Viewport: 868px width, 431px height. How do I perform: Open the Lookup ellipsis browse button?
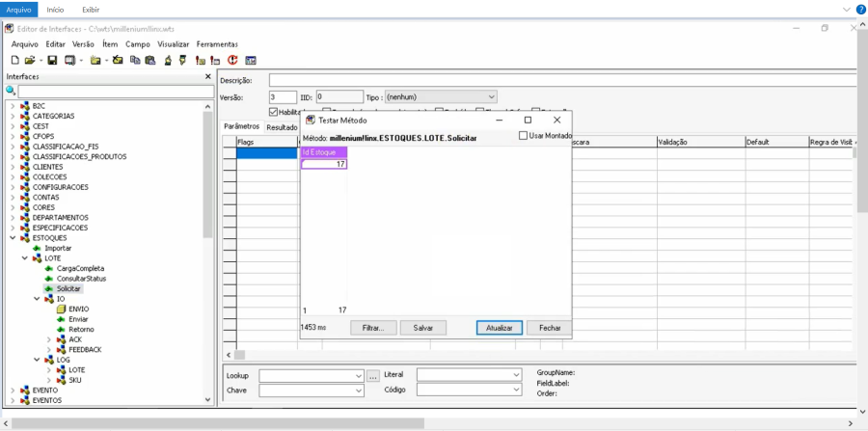point(373,376)
